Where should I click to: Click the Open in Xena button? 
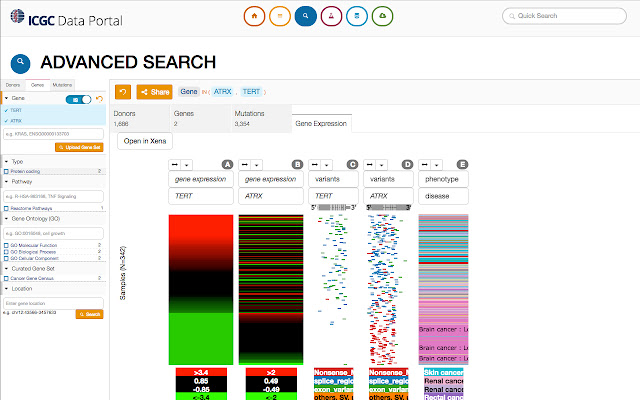146,142
